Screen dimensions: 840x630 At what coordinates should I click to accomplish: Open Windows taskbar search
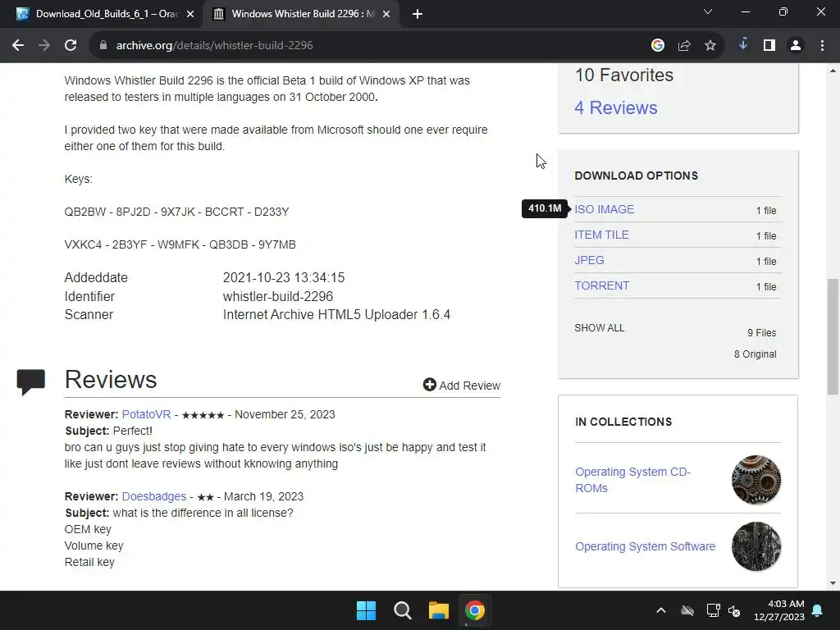click(402, 610)
